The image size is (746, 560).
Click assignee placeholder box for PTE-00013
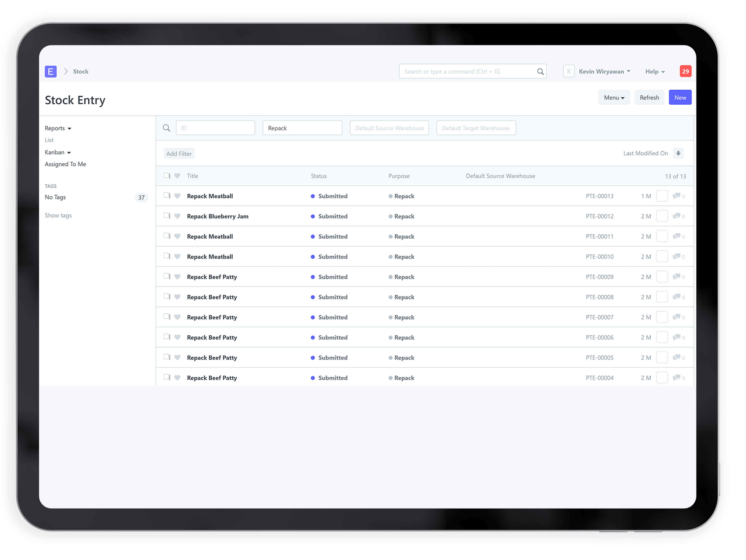pos(662,196)
